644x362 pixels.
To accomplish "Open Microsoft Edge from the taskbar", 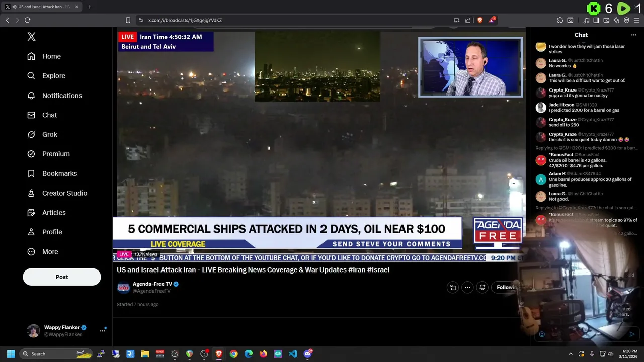I will point(249,354).
